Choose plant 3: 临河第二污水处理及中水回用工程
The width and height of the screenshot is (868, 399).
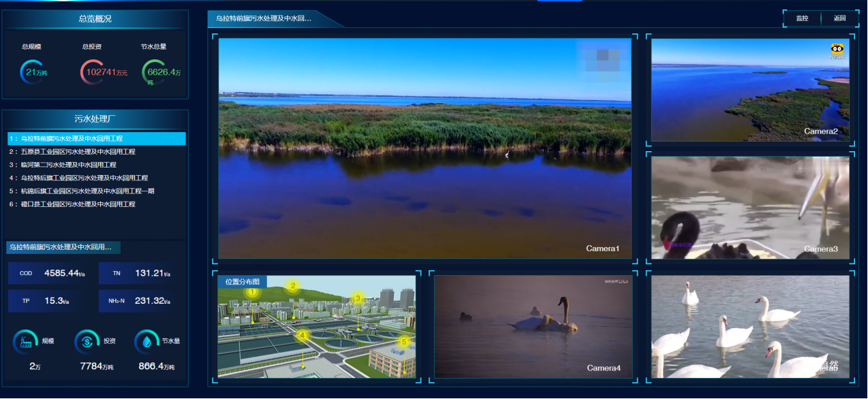tap(69, 165)
